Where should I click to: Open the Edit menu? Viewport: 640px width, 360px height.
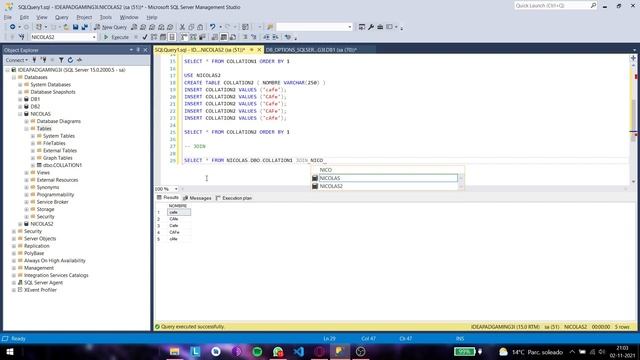(x=24, y=17)
